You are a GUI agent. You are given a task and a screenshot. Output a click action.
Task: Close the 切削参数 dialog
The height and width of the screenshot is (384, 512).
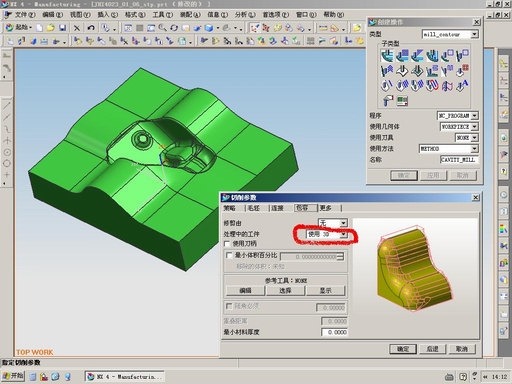[476, 198]
